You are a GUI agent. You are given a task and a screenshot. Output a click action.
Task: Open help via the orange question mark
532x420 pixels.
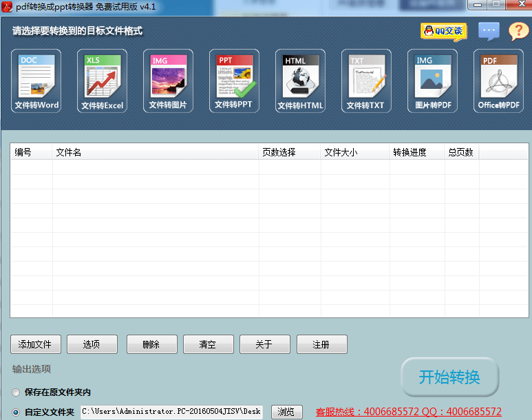coord(518,31)
